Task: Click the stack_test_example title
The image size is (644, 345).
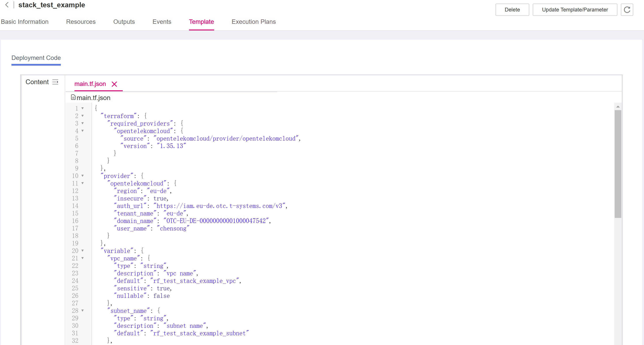Action: coord(52,5)
